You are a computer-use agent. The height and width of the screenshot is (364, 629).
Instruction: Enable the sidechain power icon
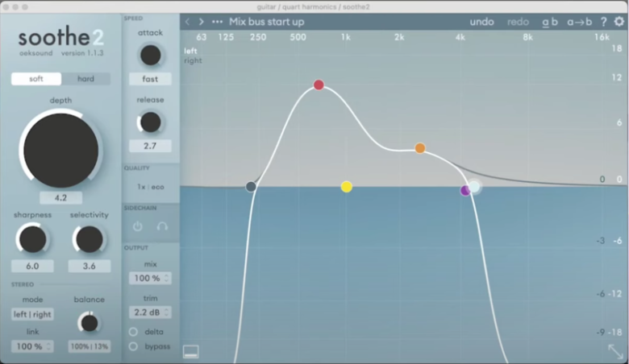pyautogui.click(x=138, y=226)
